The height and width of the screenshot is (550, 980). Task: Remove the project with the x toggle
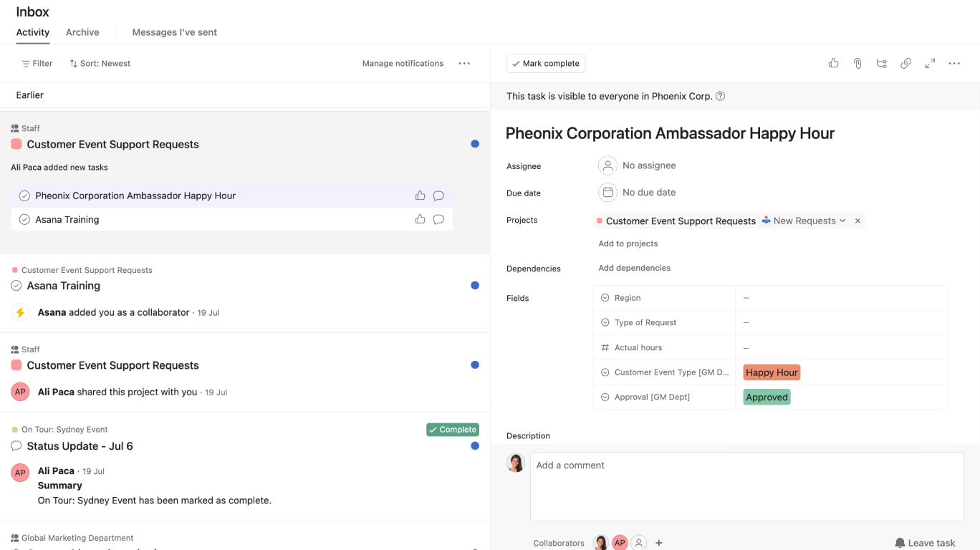tap(857, 221)
